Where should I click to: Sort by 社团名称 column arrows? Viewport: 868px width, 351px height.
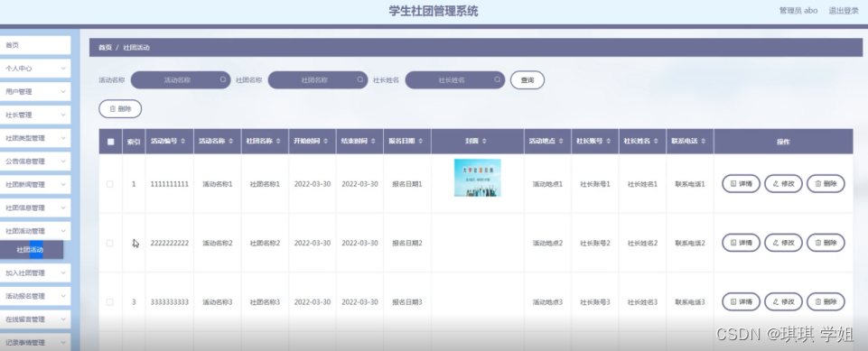coord(278,142)
